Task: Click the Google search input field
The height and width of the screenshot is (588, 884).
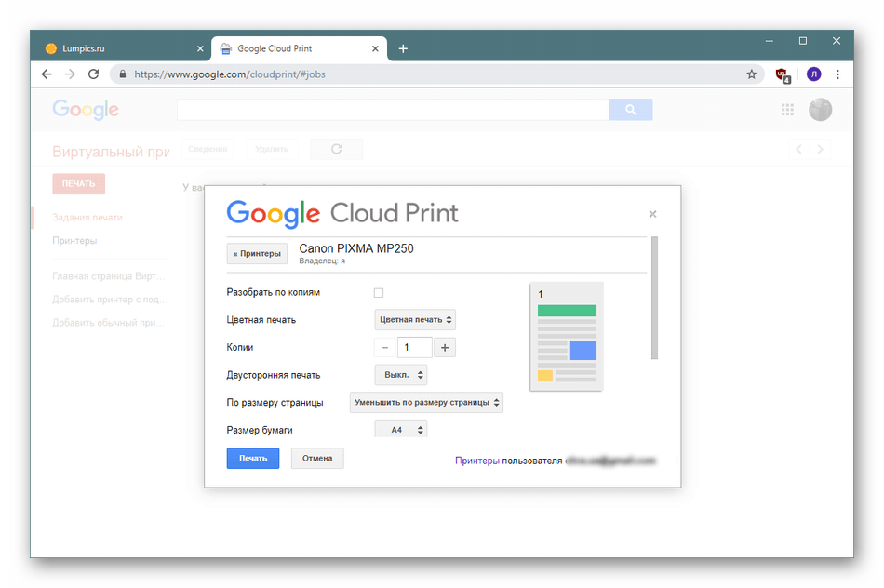Action: 393,110
